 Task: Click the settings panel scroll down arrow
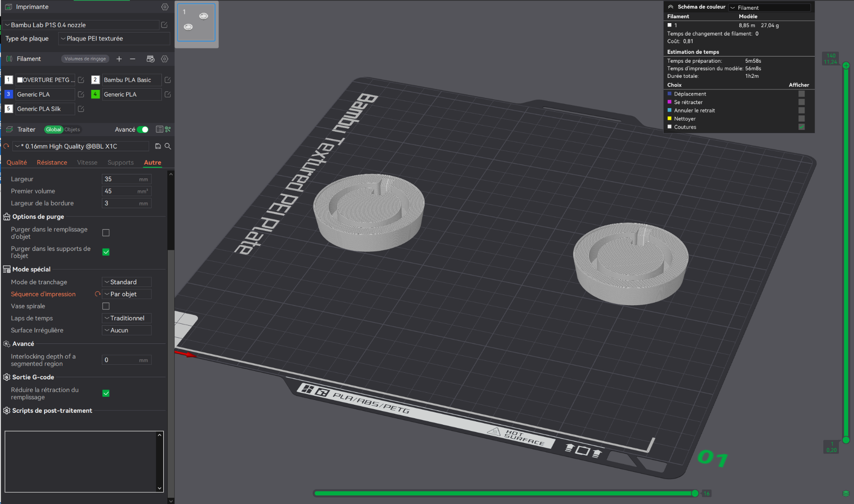[x=171, y=501]
